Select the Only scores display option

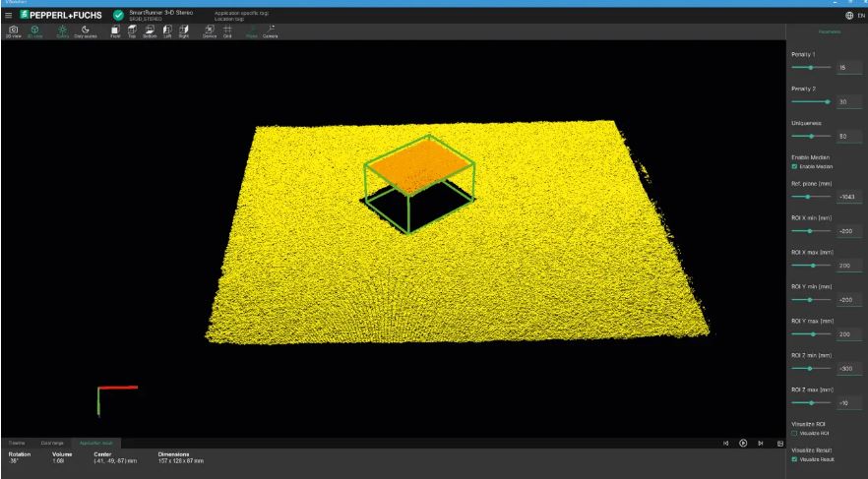(x=86, y=31)
